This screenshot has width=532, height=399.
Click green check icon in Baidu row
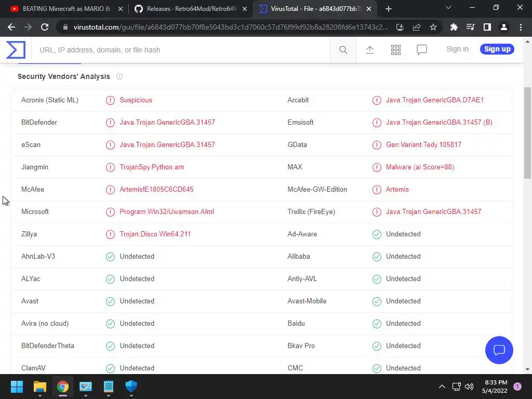(377, 324)
